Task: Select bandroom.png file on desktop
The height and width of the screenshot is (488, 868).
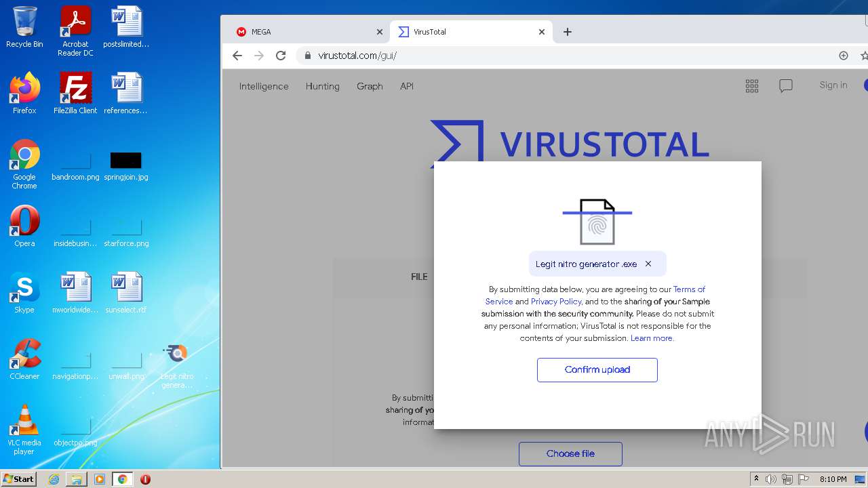Action: [x=75, y=166]
